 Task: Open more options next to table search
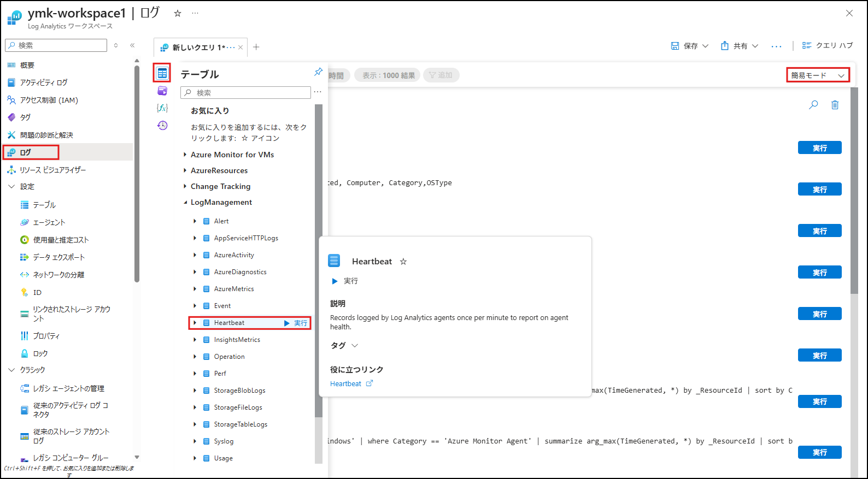[318, 92]
